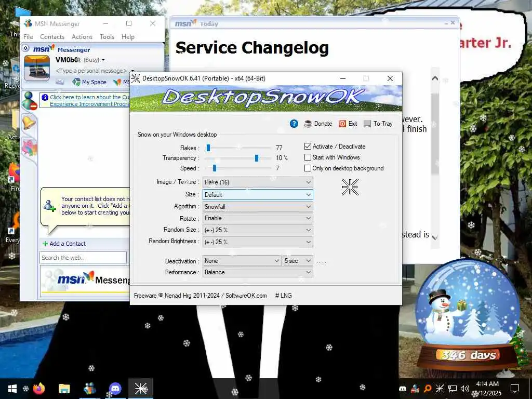This screenshot has width=532, height=399.
Task: Click the orange search tray icon
Action: [x=428, y=389]
